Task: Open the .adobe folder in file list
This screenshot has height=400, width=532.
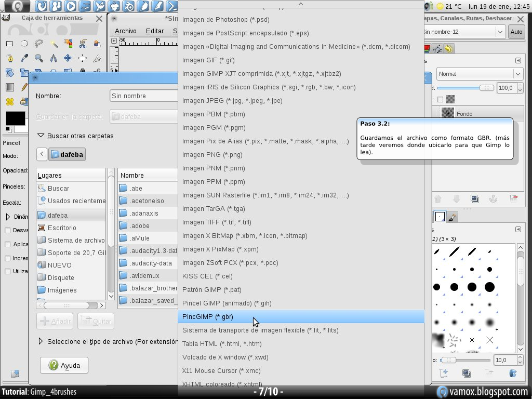Action: [148, 225]
